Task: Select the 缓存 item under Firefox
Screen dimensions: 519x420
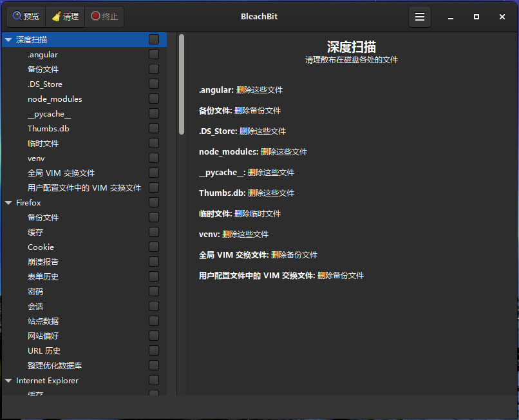Action: (x=35, y=232)
